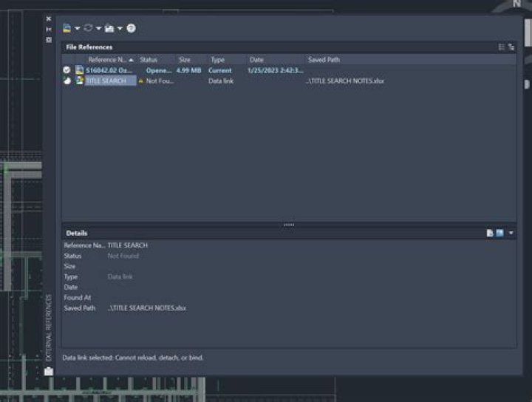Open Help with the question mark icon

pos(131,28)
